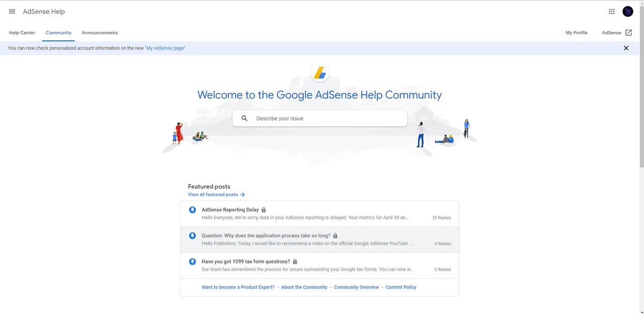Click the arrow next to View all featured posts
644x314 pixels.
point(243,195)
